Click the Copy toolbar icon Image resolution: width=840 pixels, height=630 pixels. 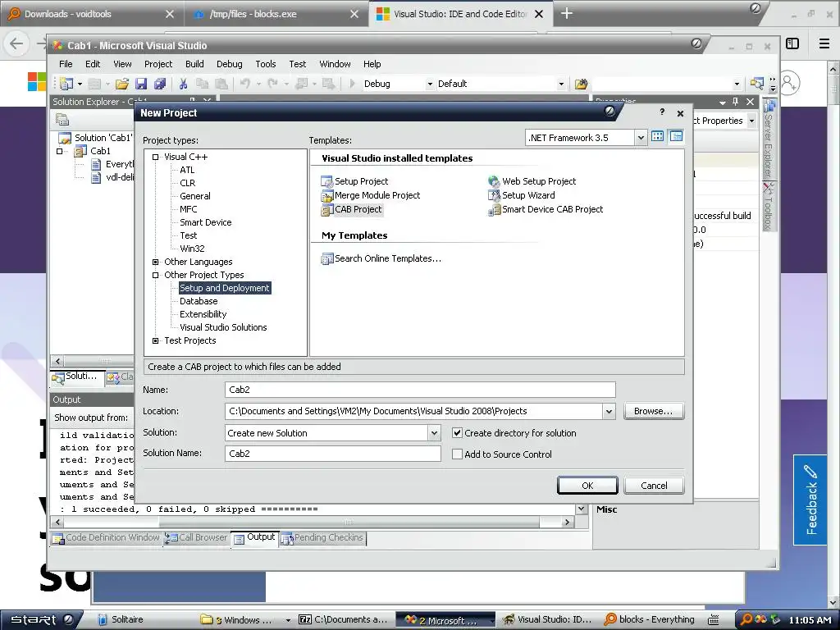[x=202, y=84]
